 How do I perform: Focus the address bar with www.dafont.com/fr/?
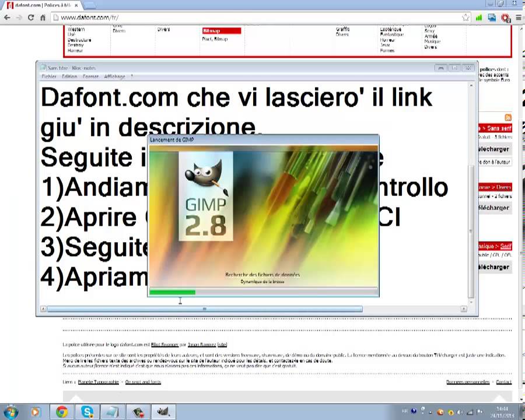pyautogui.click(x=257, y=17)
